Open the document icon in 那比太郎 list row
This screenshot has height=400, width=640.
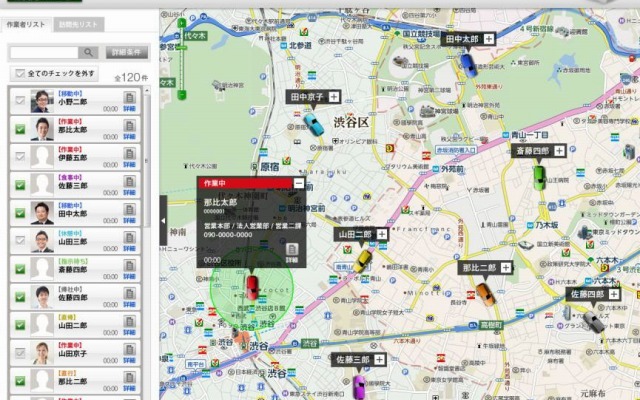[129, 125]
